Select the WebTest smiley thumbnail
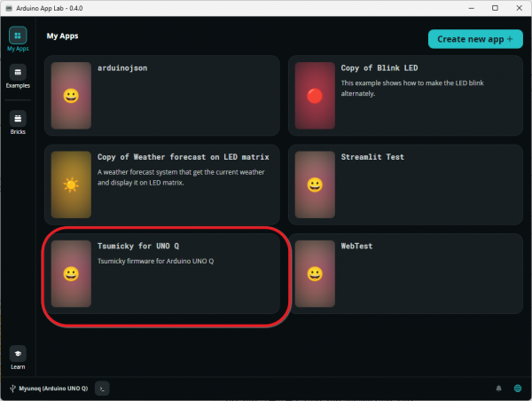 315,273
